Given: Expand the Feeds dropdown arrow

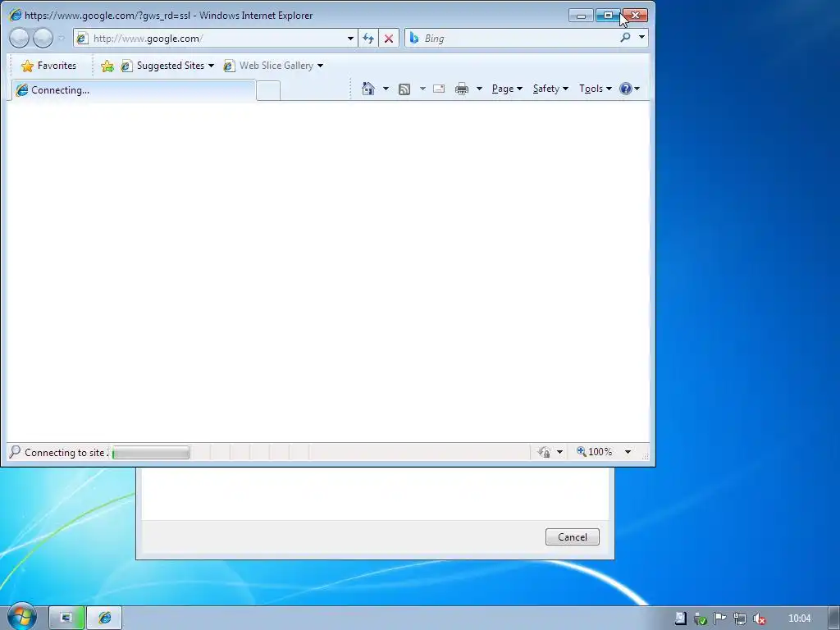Looking at the screenshot, I should 422,89.
